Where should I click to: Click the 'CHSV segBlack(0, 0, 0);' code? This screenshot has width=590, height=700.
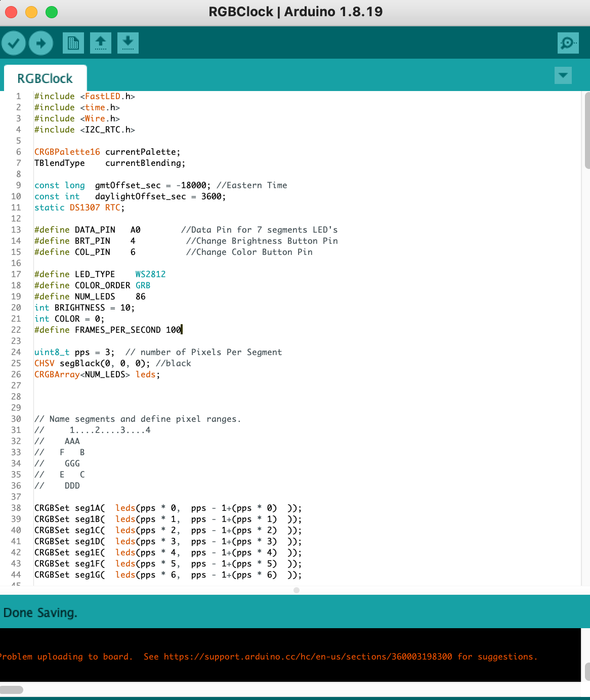coord(92,363)
